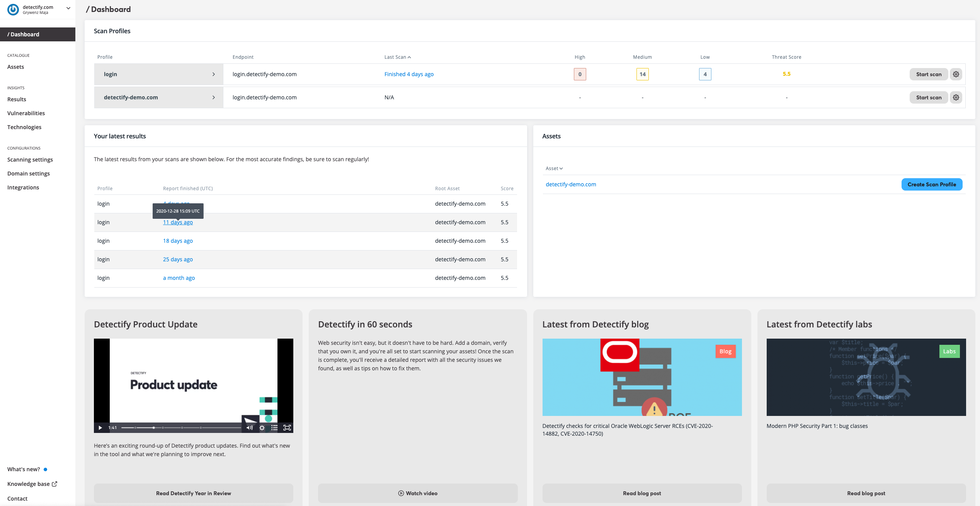The height and width of the screenshot is (506, 980).
Task: Open settings gear for login profile
Action: (x=956, y=74)
